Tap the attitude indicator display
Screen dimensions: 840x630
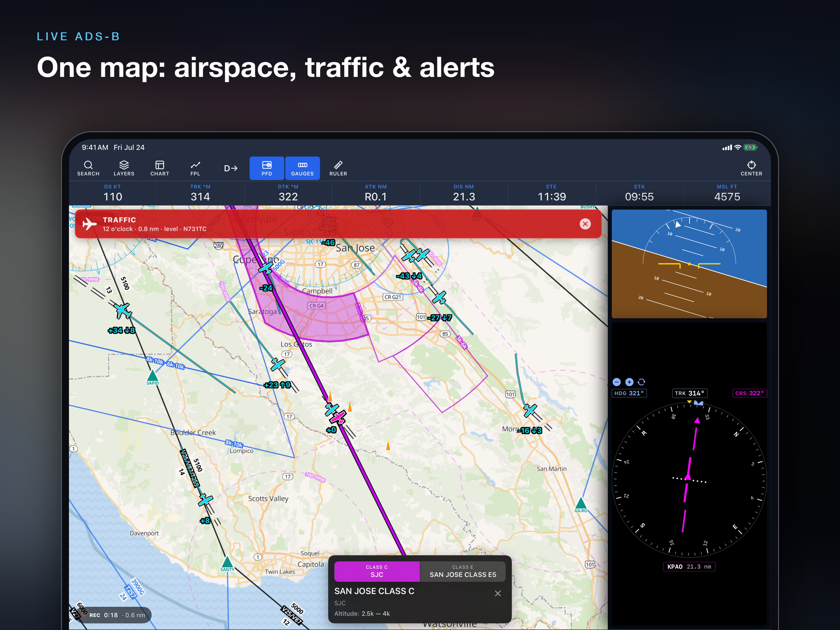click(689, 264)
